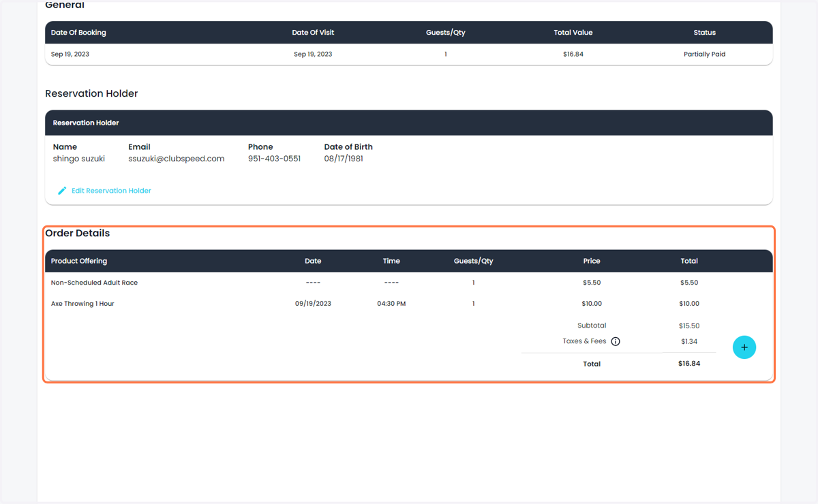
Task: Open Edit Reservation Holder link
Action: pyautogui.click(x=111, y=191)
